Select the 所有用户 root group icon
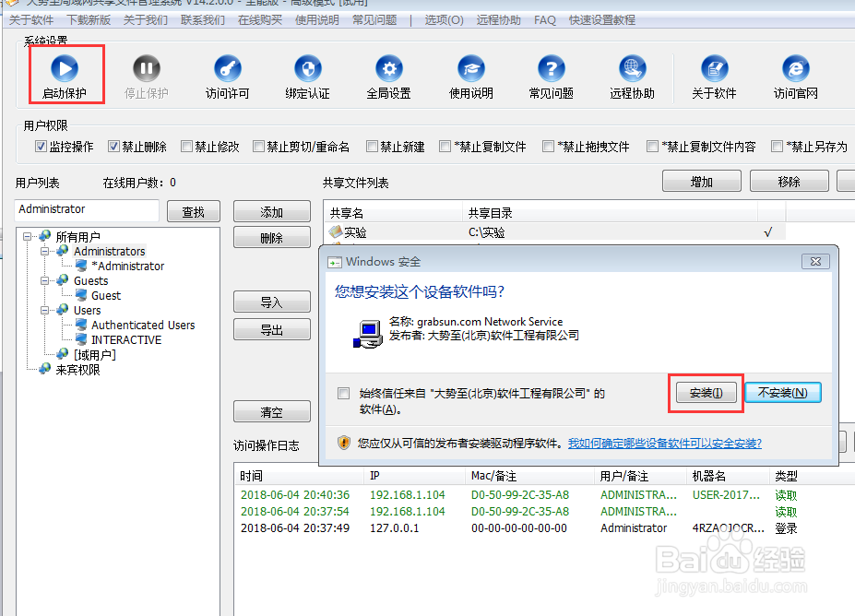Screen dimensions: 855x616 point(44,236)
